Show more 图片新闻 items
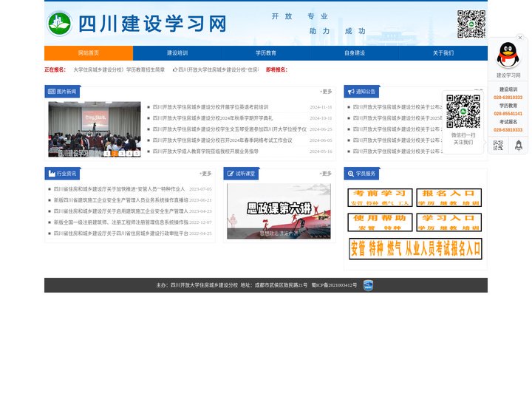532x399 pixels. click(326, 92)
